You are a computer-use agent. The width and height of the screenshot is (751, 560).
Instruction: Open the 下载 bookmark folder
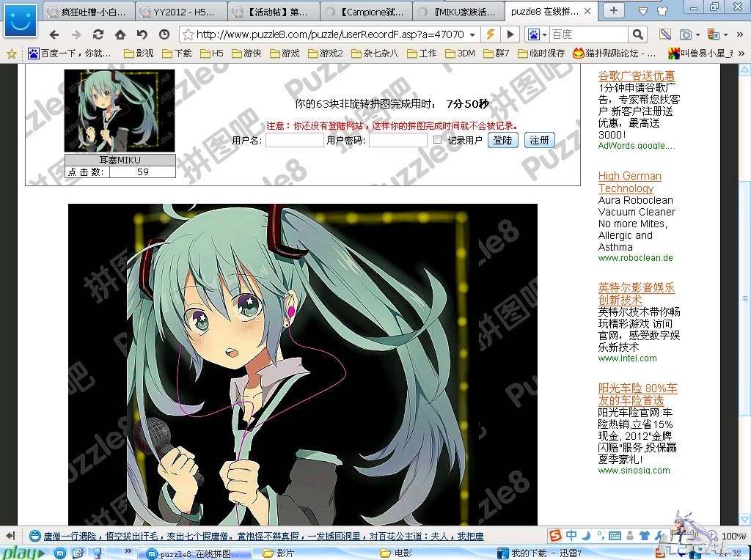click(x=177, y=53)
